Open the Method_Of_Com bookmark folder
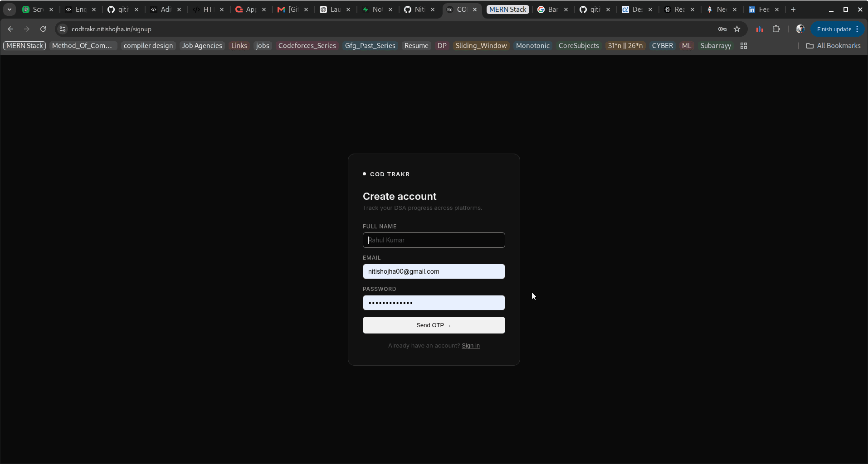 click(82, 46)
